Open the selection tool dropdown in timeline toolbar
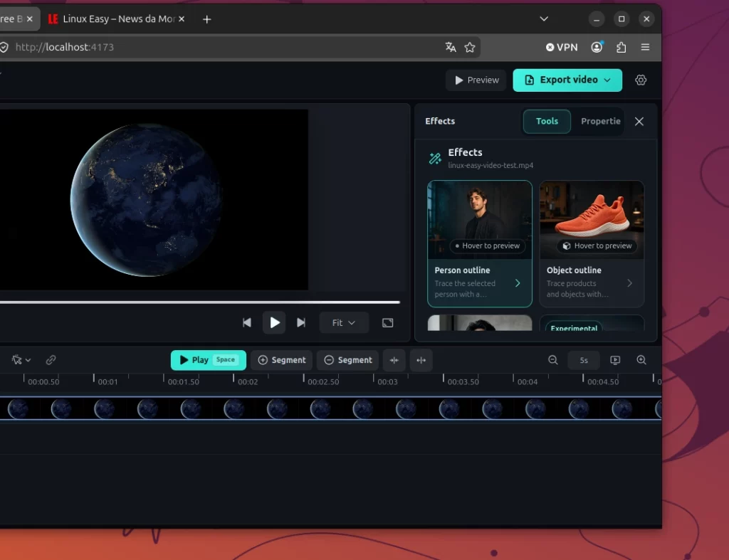 (x=21, y=360)
